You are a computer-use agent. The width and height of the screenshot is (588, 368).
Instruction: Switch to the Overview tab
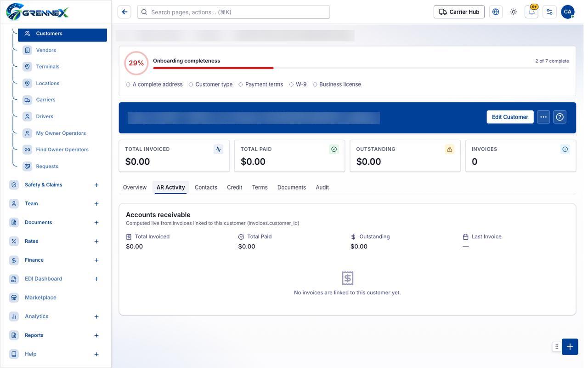point(135,187)
